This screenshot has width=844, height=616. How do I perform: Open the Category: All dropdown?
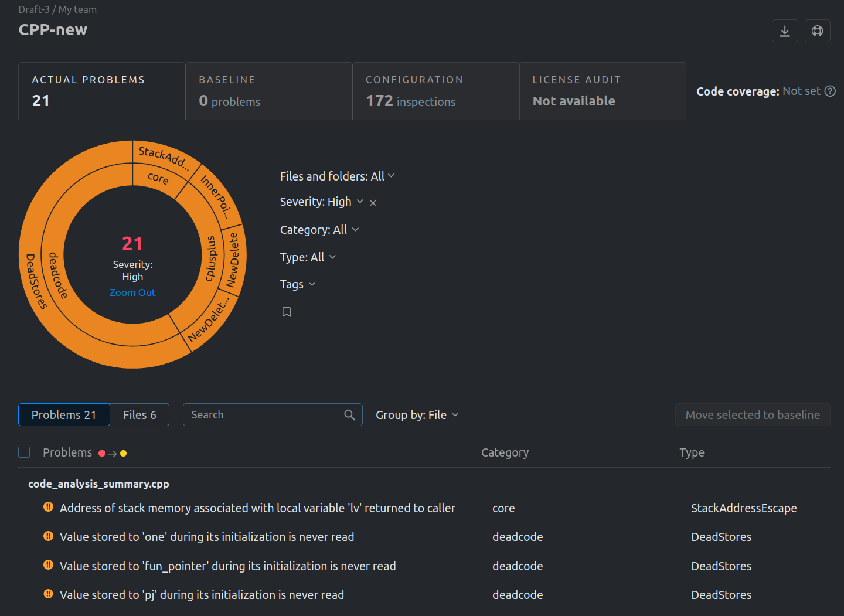coord(319,230)
